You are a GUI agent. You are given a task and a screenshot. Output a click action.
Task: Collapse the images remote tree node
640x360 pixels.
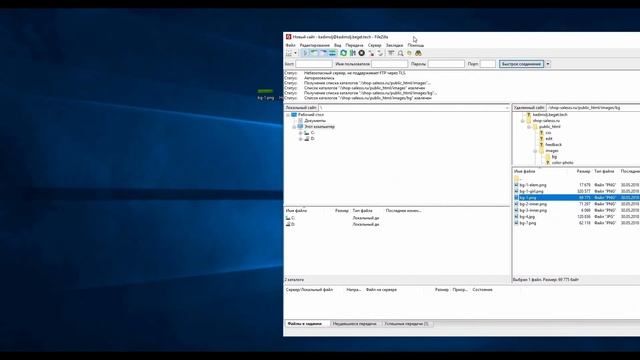tap(535, 151)
